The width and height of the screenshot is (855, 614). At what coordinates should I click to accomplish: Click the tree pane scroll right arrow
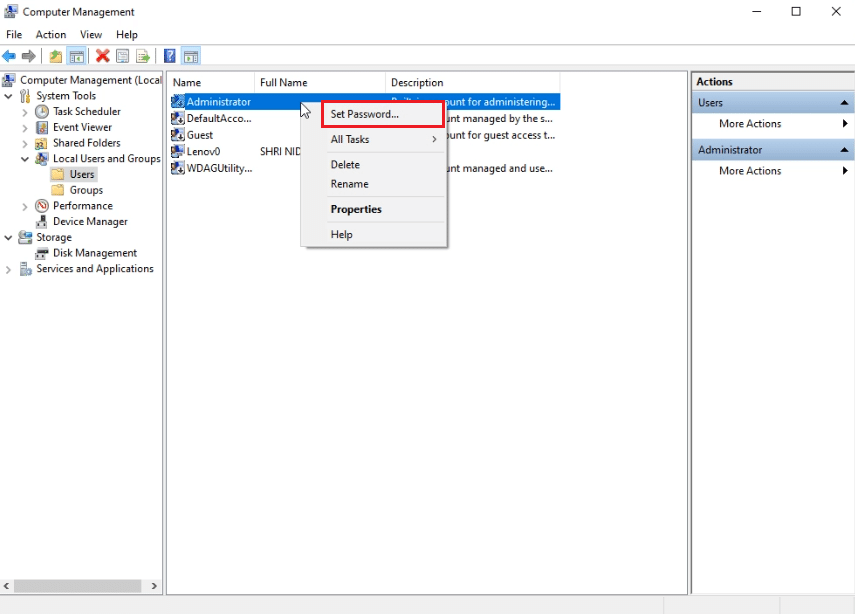tap(154, 586)
